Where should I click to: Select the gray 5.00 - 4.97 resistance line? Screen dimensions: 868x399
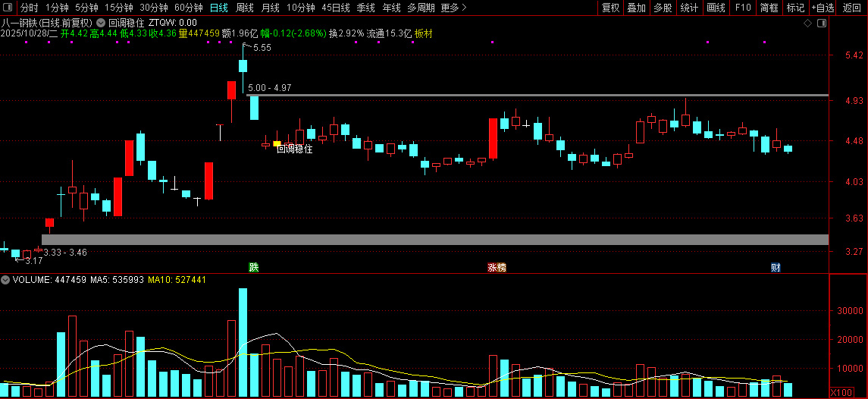537,96
